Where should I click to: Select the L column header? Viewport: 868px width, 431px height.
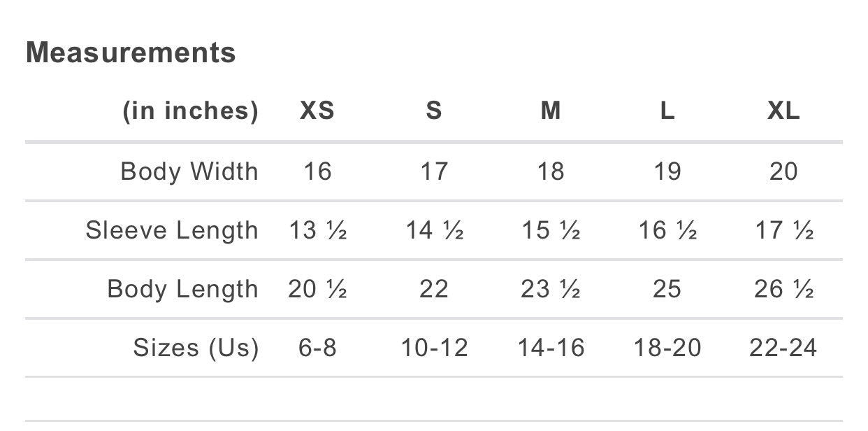click(x=667, y=111)
